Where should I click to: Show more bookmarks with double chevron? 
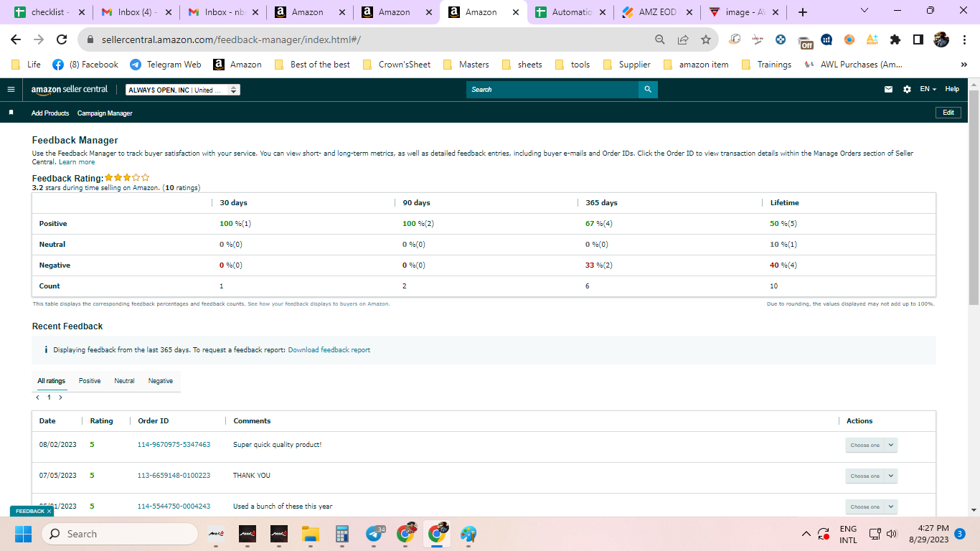point(963,65)
